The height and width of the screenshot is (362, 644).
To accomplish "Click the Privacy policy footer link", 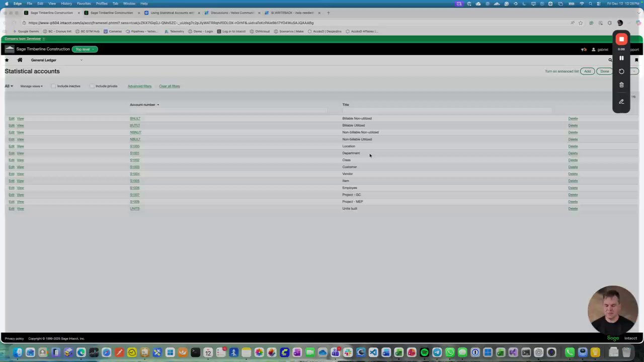I will click(x=14, y=338).
